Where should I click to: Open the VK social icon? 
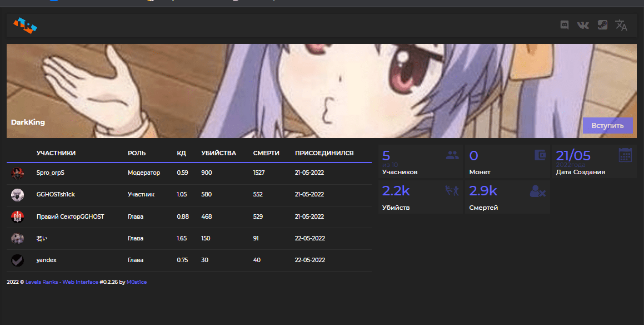click(x=583, y=25)
